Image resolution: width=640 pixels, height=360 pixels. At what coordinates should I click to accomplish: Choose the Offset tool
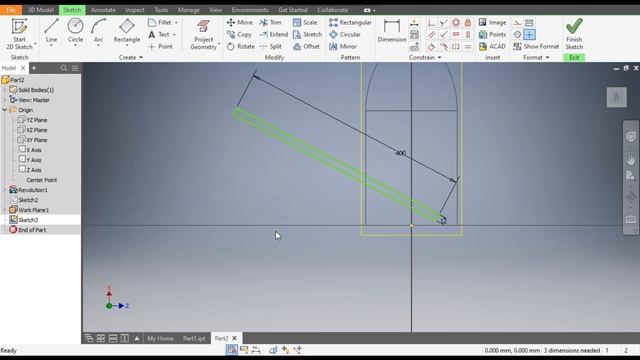307,47
